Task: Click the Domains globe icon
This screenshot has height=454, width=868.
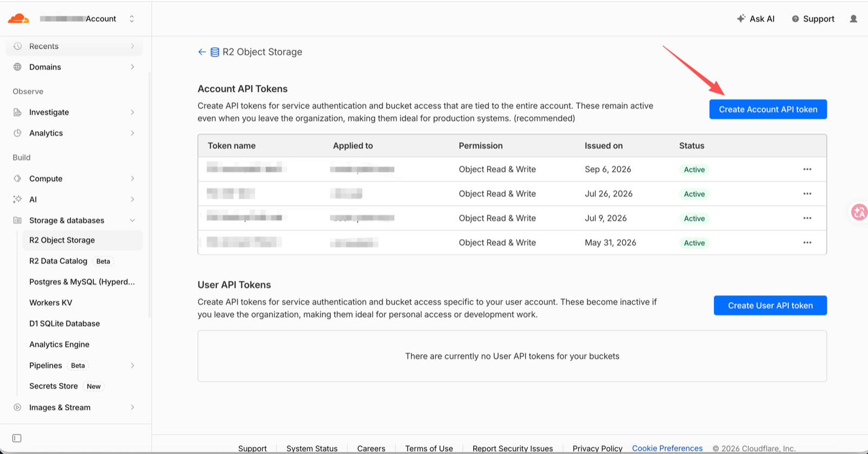Action: pyautogui.click(x=17, y=67)
